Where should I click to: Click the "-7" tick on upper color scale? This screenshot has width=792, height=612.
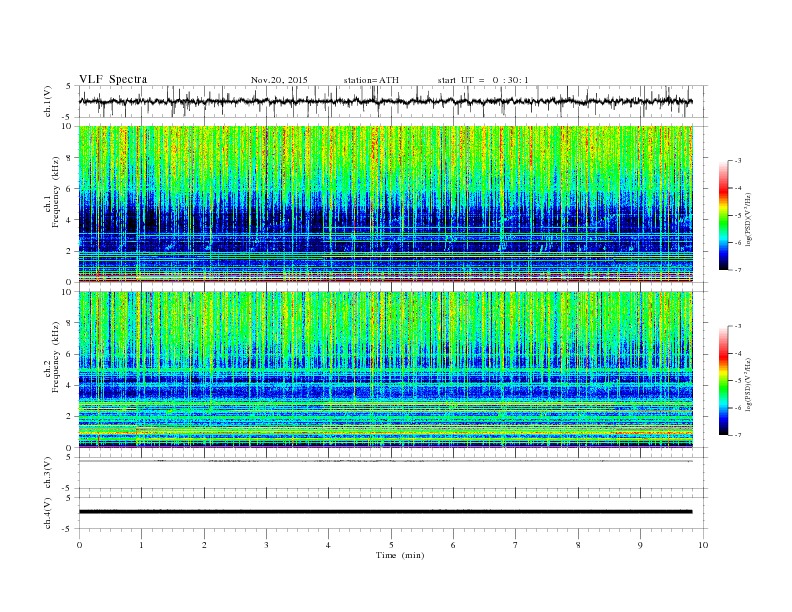pyautogui.click(x=738, y=270)
